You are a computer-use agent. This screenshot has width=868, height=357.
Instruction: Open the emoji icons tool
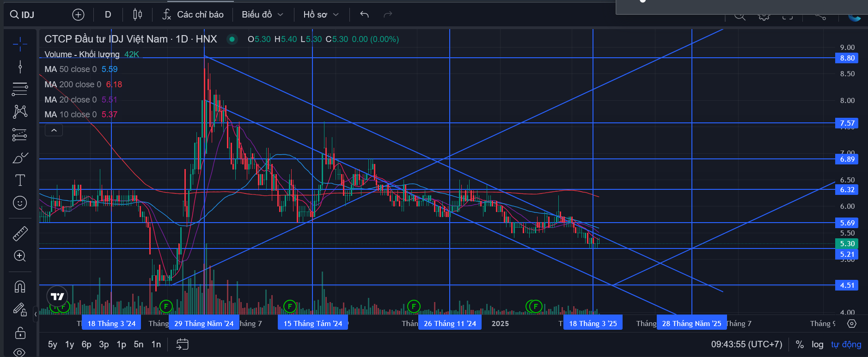coord(20,203)
